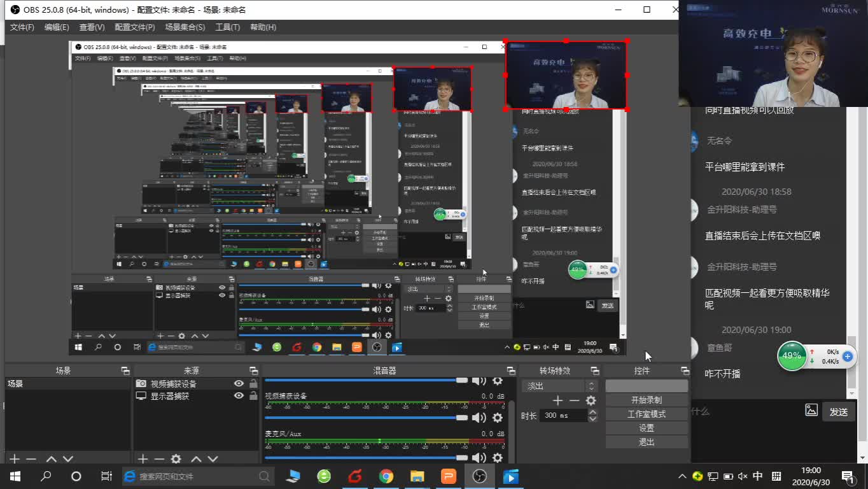This screenshot has height=489, width=868.
Task: Open source properties with the 来源 gear icon
Action: click(176, 458)
